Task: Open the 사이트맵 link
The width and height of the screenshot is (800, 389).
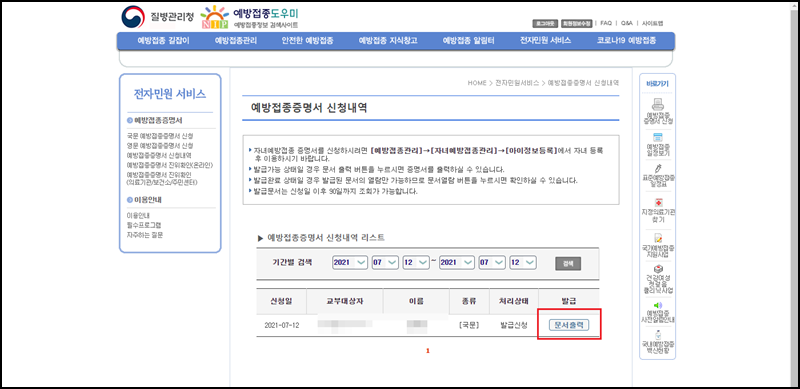Action: click(x=652, y=23)
